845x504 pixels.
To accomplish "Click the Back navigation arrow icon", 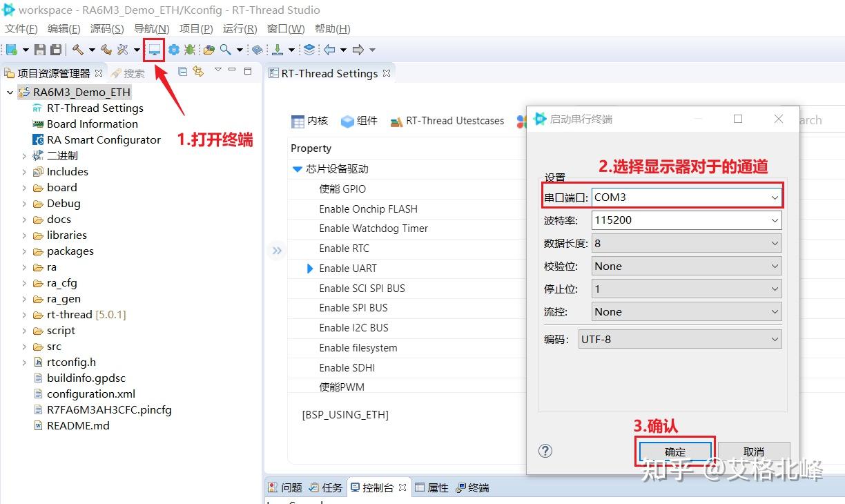I will point(329,50).
